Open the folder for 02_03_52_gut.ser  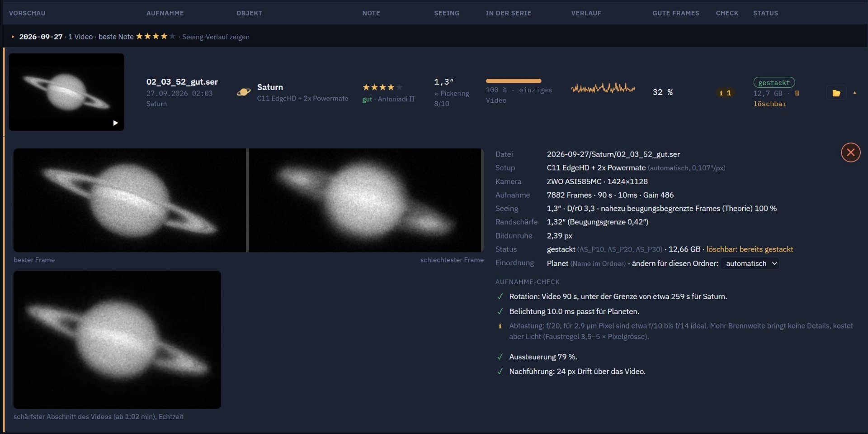[836, 93]
